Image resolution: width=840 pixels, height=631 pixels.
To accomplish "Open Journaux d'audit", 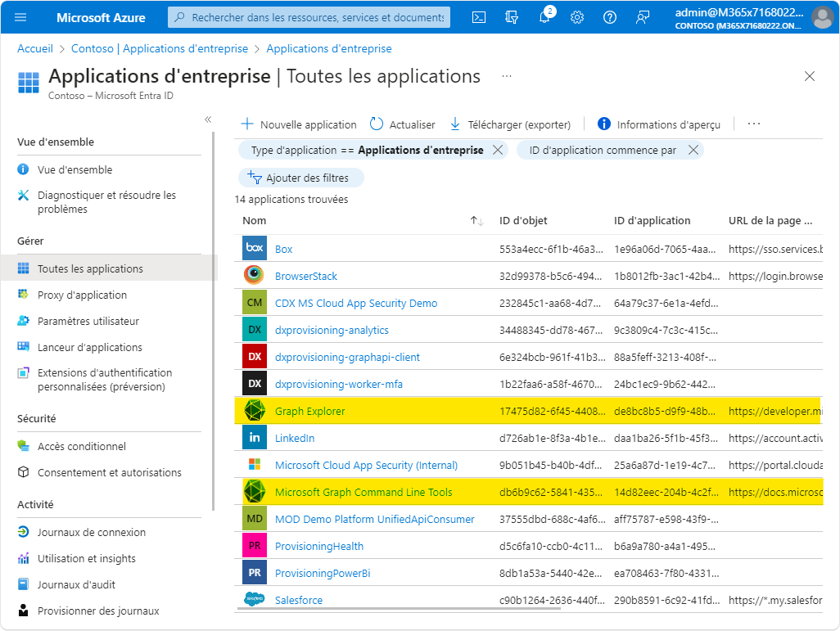I will [76, 585].
